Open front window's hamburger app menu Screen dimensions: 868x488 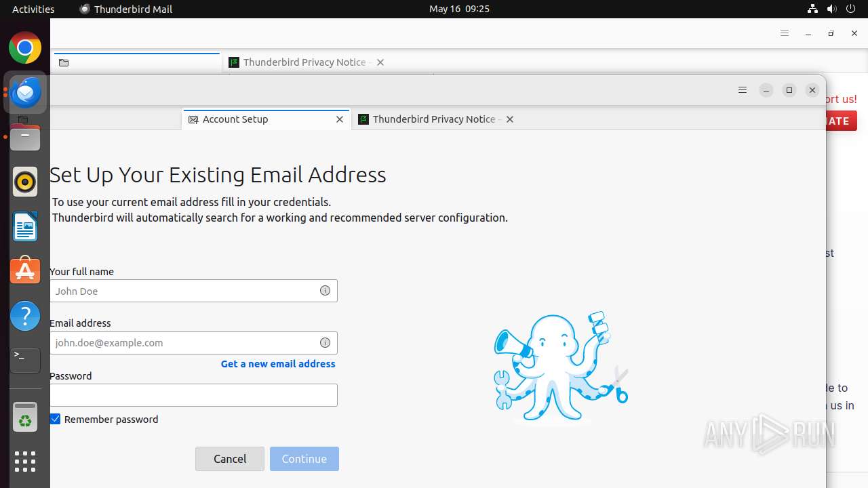(x=743, y=90)
